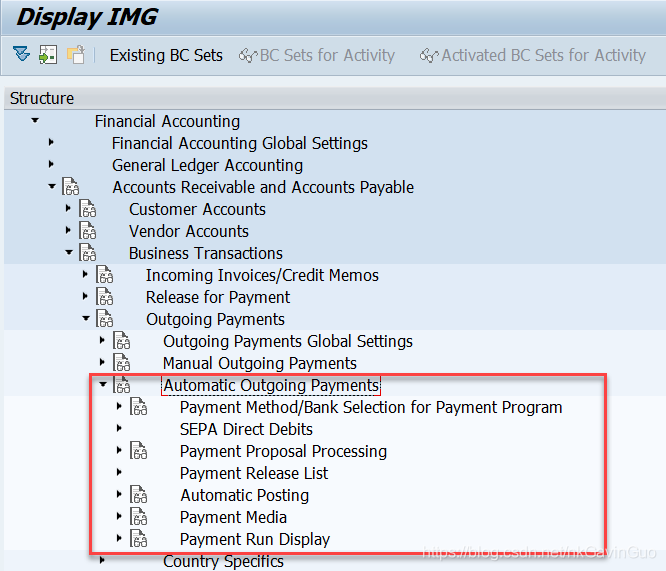The height and width of the screenshot is (571, 666).
Task: Collapse Business Transactions node arrow
Action: click(69, 252)
